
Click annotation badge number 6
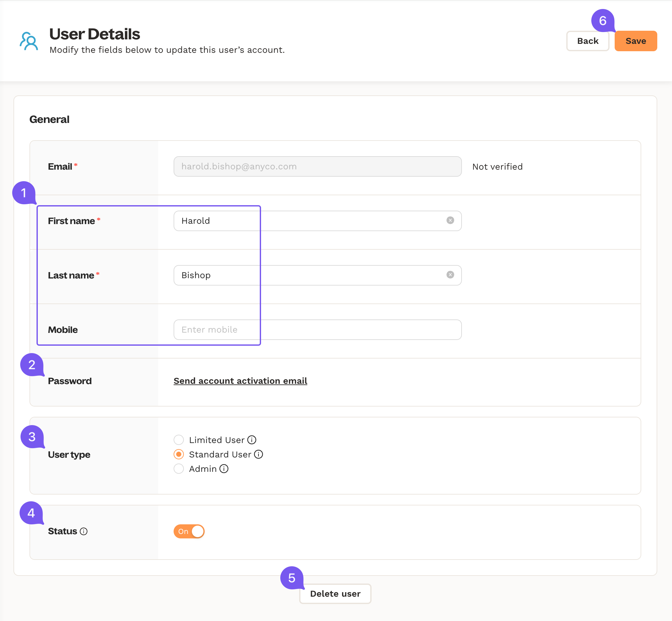click(602, 21)
